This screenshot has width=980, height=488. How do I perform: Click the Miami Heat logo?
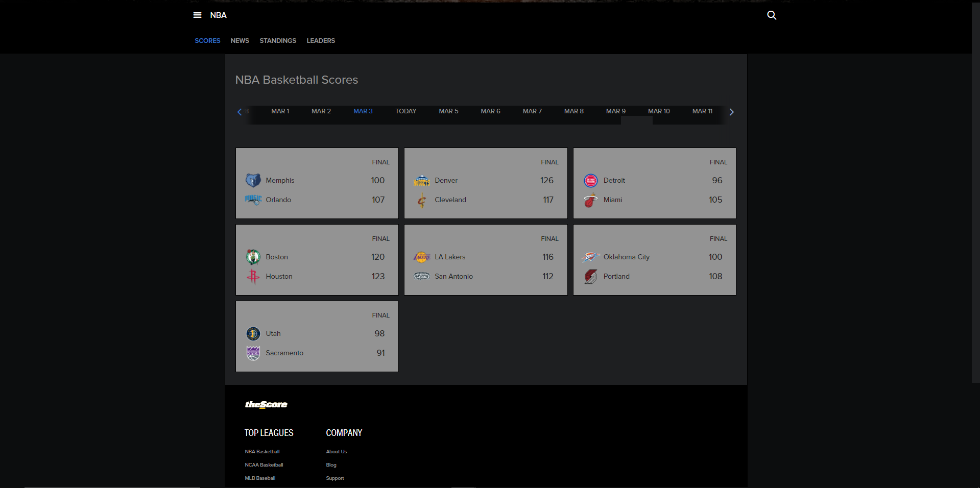(591, 200)
